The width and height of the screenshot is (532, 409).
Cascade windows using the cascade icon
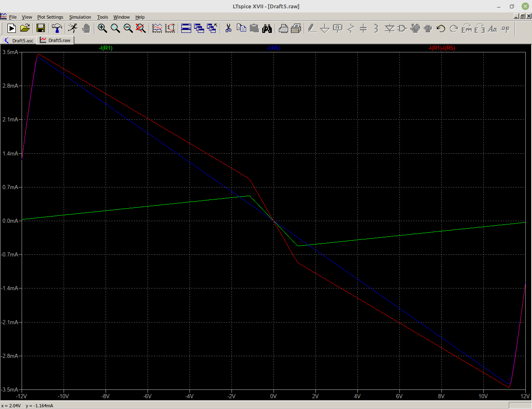(x=199, y=28)
